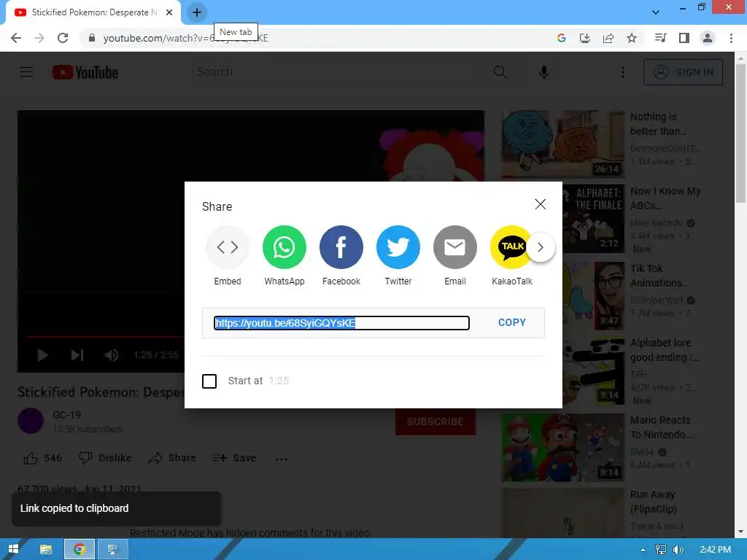This screenshot has height=560, width=747.
Task: Install app via download icon in address bar
Action: [584, 38]
